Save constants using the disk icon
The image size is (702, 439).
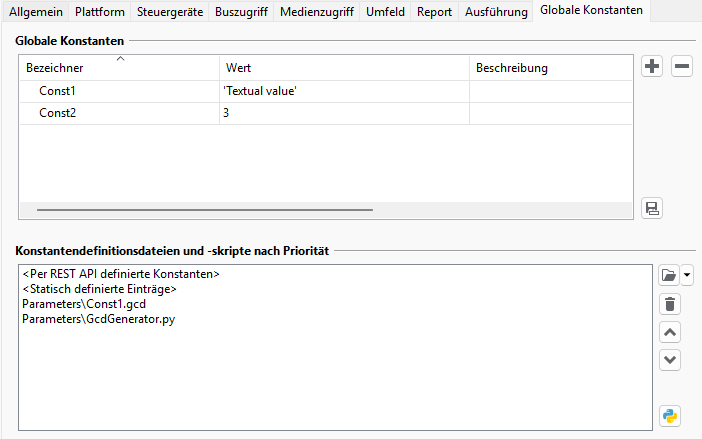652,208
